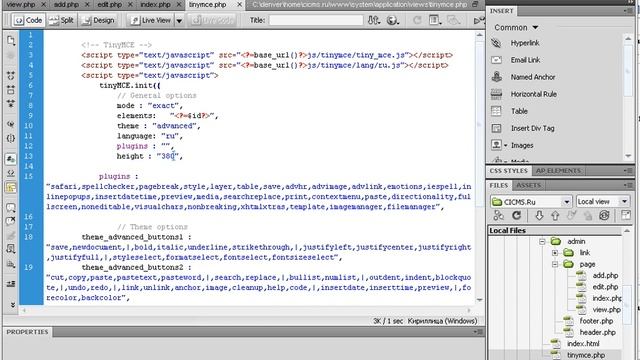Click the Remove Comment icon
The image size is (640, 360).
11,222
